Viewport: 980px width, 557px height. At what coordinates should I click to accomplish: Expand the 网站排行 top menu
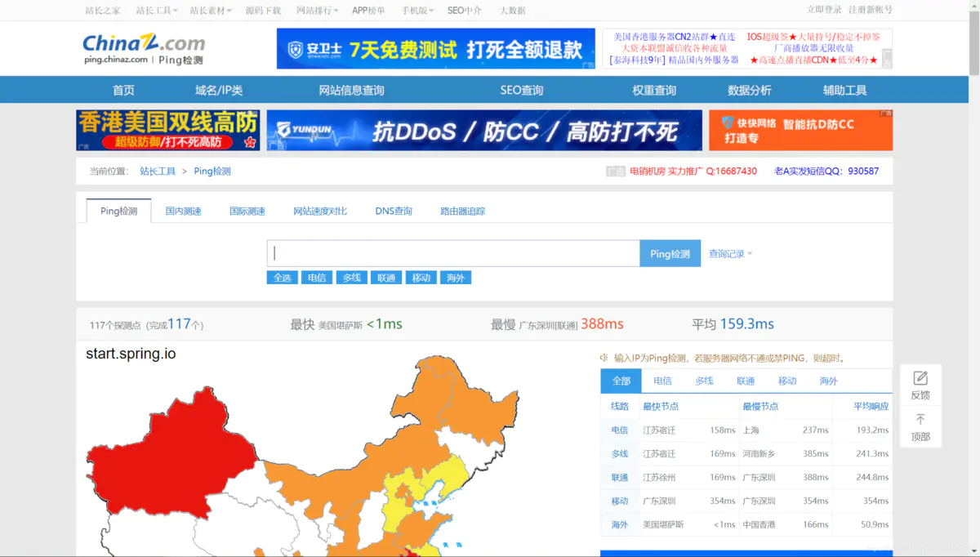coord(317,11)
